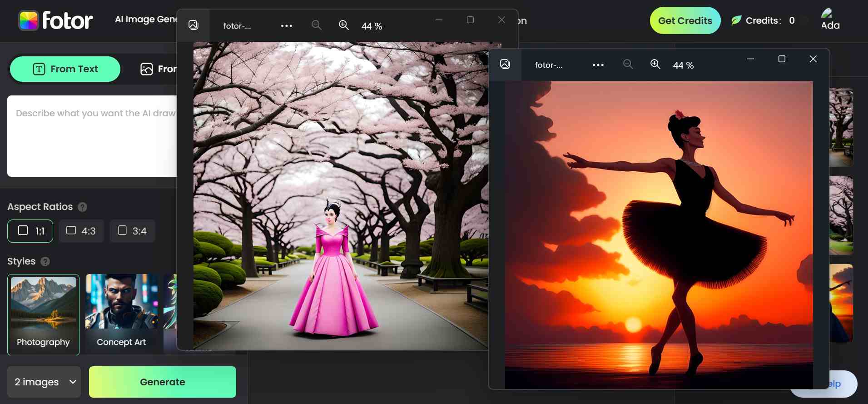Zoom in on the cherry blossom photo
This screenshot has width=868, height=404.
[x=344, y=25]
